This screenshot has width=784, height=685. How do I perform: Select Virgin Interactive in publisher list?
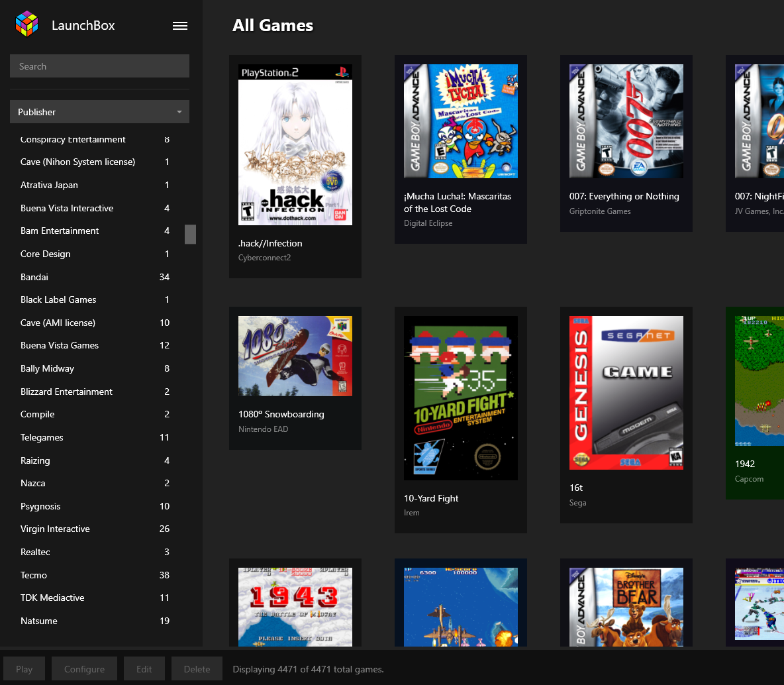[x=55, y=529]
